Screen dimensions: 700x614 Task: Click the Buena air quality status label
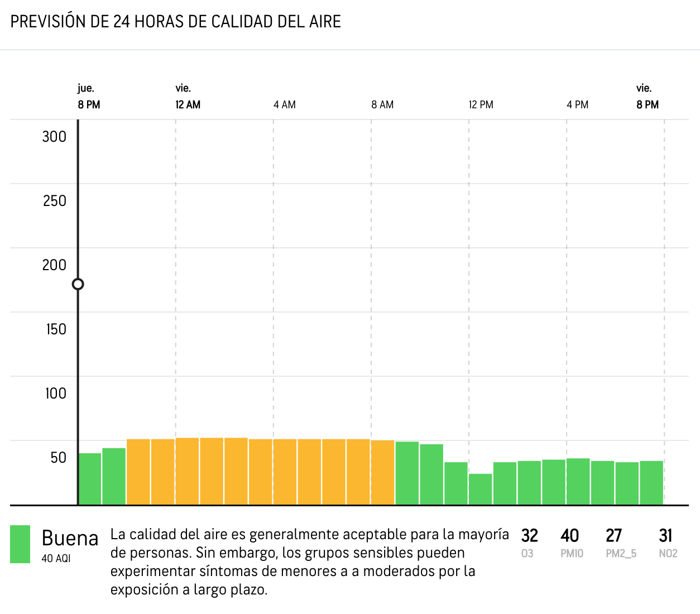[x=70, y=538]
